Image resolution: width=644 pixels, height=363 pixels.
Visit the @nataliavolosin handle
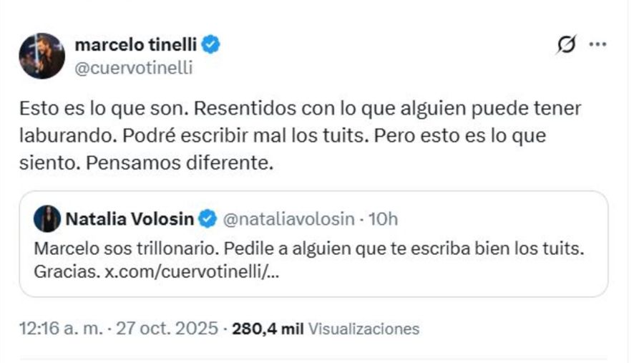[289, 219]
